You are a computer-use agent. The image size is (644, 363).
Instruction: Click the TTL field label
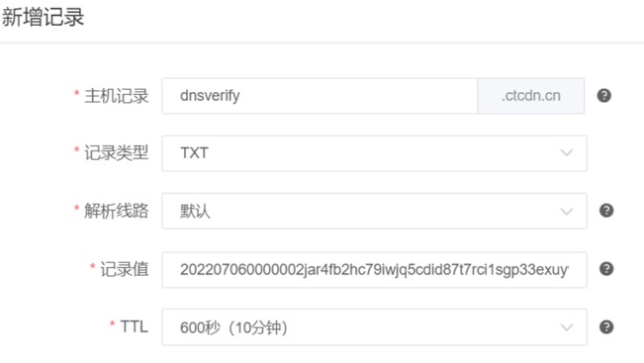point(134,326)
